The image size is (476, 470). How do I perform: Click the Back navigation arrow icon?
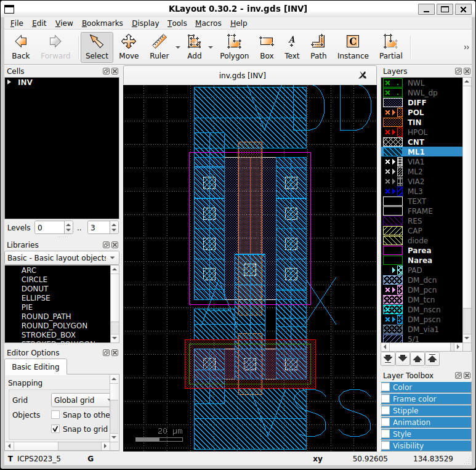tap(21, 42)
